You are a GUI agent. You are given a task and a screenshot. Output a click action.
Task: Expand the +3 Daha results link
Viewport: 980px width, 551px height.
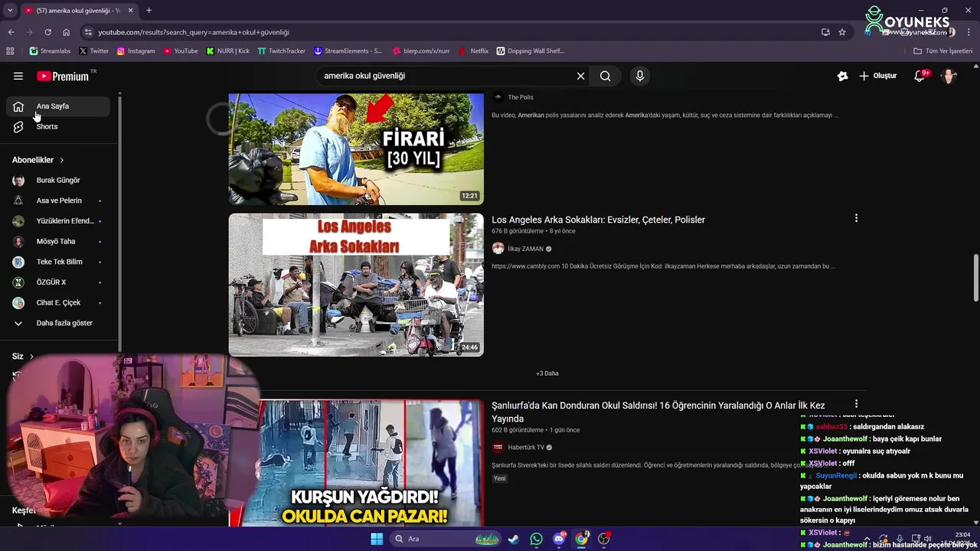coord(547,373)
